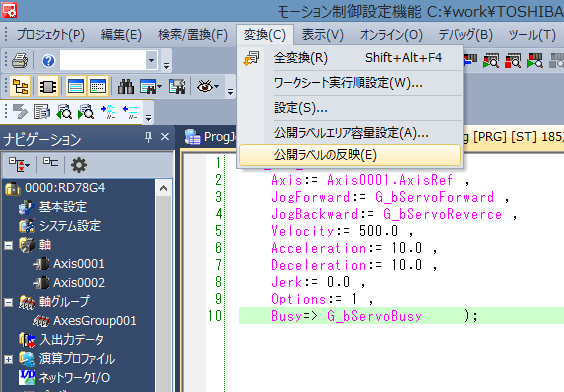Select システム設定 in the navigation tree

69,226
